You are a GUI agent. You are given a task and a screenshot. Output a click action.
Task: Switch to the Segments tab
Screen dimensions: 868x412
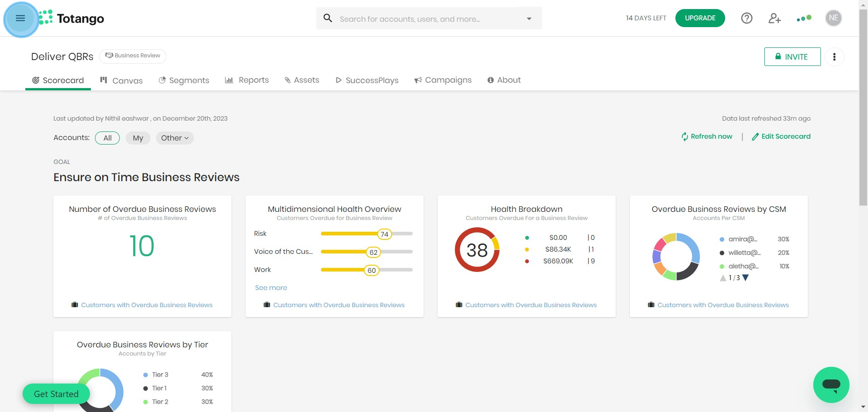184,80
